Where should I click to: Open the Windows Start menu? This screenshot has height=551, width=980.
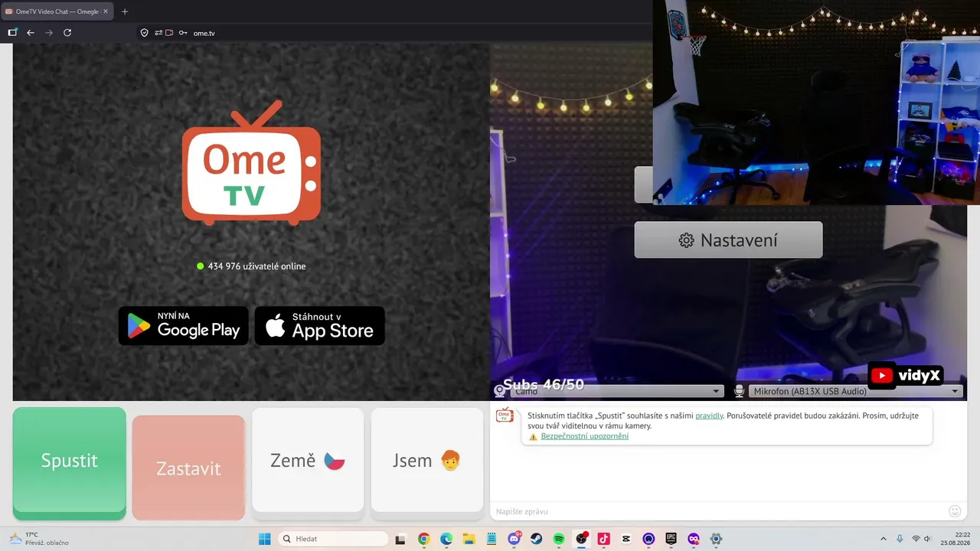coord(264,539)
